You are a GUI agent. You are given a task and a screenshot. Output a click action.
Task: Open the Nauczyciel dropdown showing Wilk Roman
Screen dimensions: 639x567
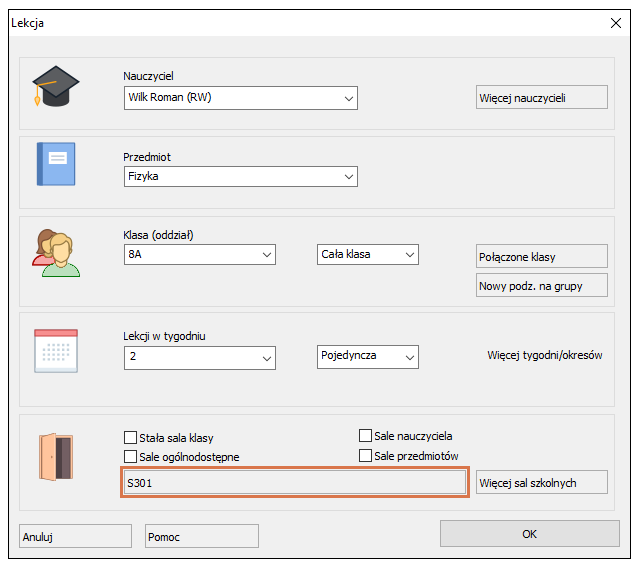(x=240, y=98)
